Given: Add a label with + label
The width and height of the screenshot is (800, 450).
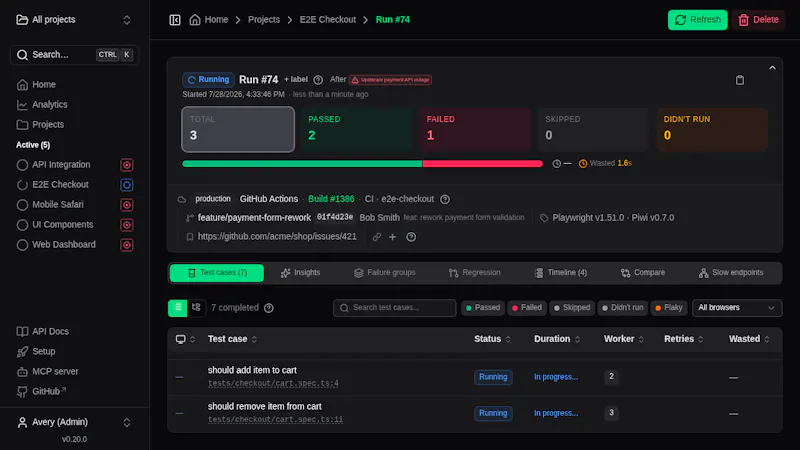Looking at the screenshot, I should tap(296, 80).
